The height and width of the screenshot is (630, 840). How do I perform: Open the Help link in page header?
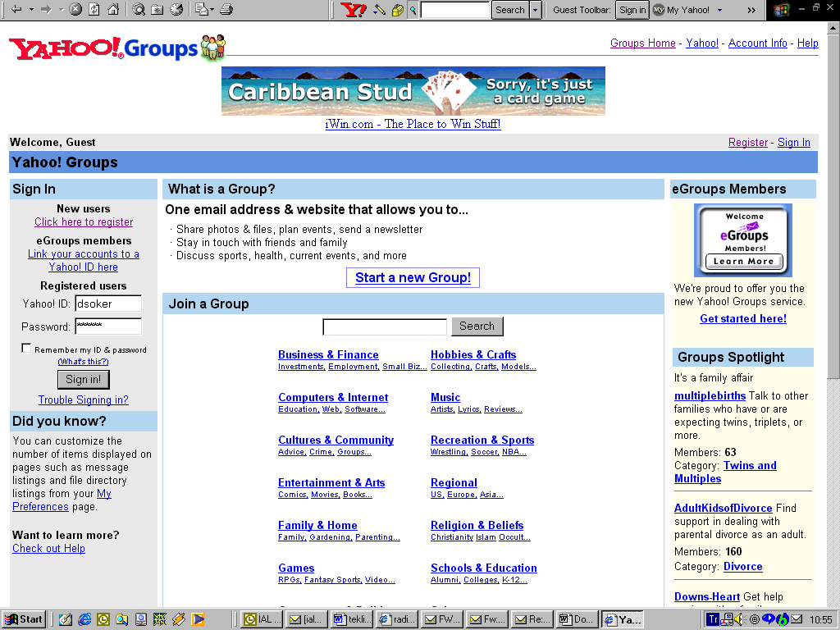point(807,43)
